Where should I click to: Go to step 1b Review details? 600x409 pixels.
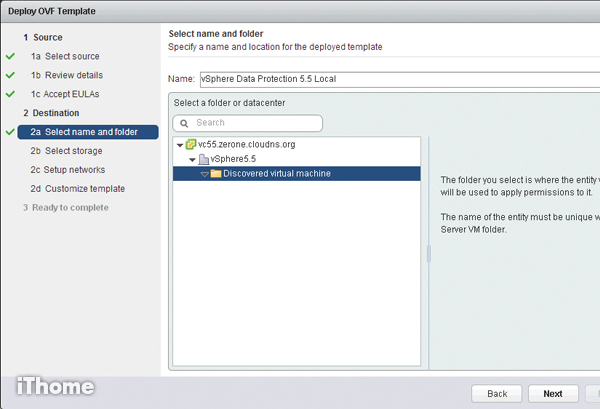[x=72, y=75]
